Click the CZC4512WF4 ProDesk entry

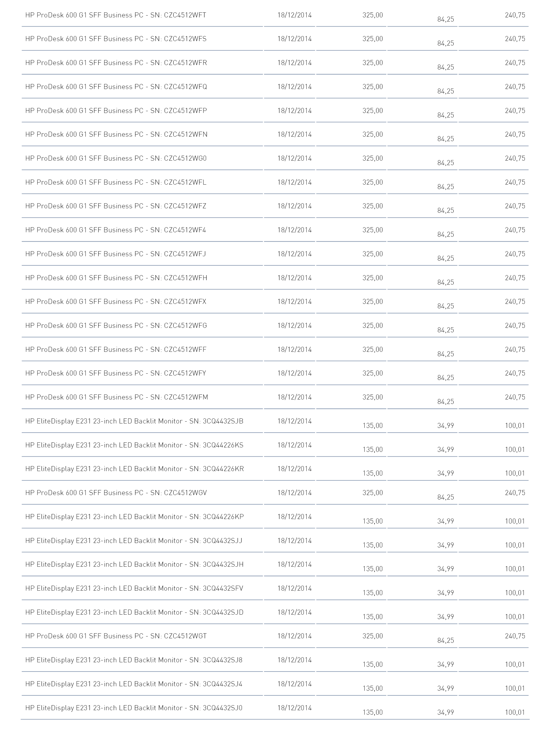pos(116,230)
